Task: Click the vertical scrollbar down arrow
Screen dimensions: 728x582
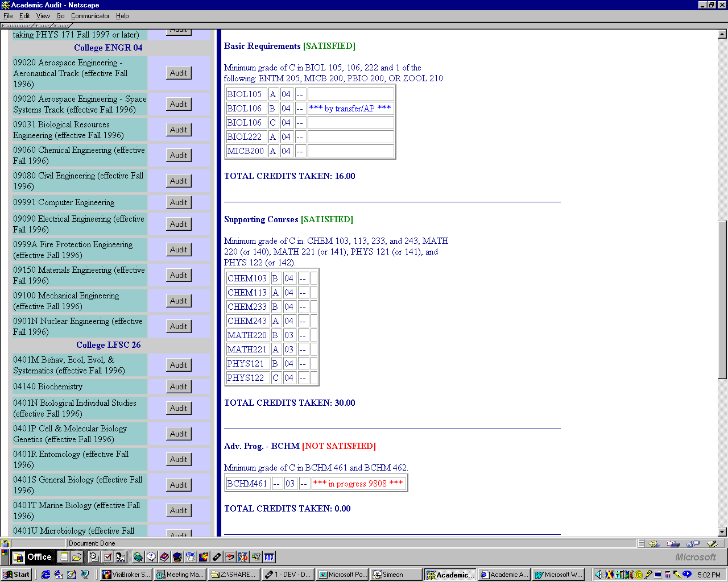Action: coord(722,532)
